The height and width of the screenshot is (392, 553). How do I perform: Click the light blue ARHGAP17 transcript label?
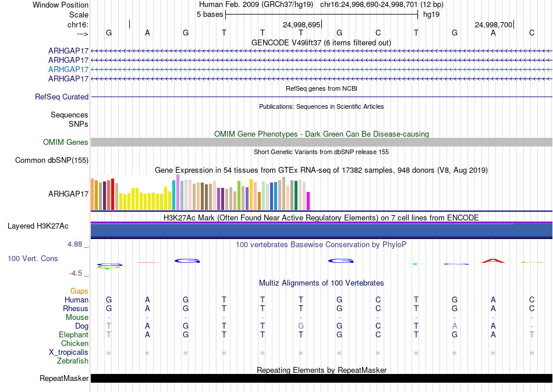[69, 69]
